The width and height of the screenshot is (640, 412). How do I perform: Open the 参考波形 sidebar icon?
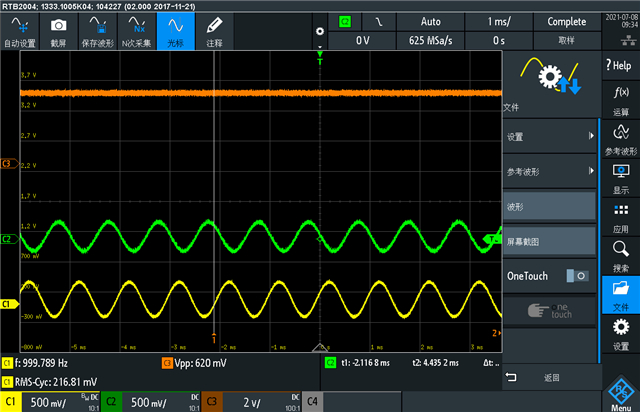[620, 139]
